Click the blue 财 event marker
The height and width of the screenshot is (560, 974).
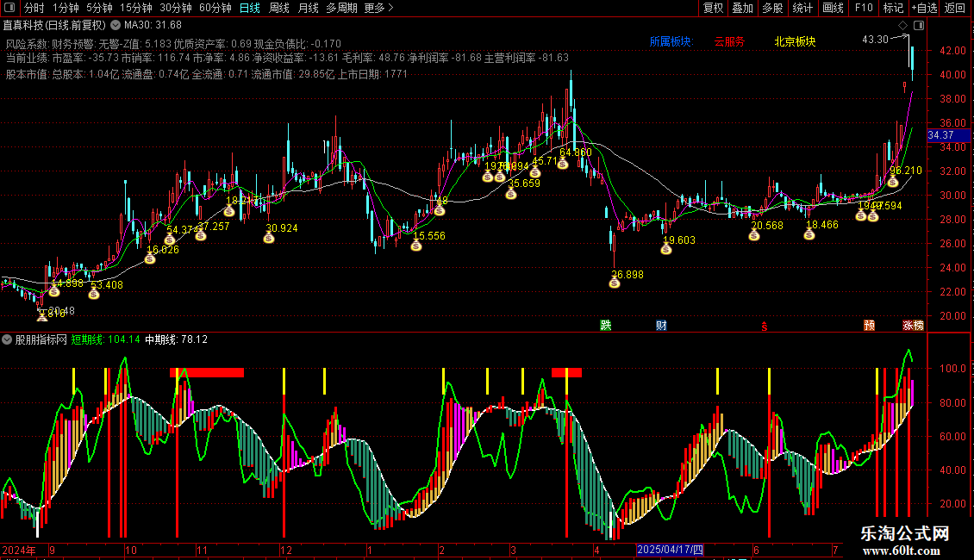pos(661,326)
